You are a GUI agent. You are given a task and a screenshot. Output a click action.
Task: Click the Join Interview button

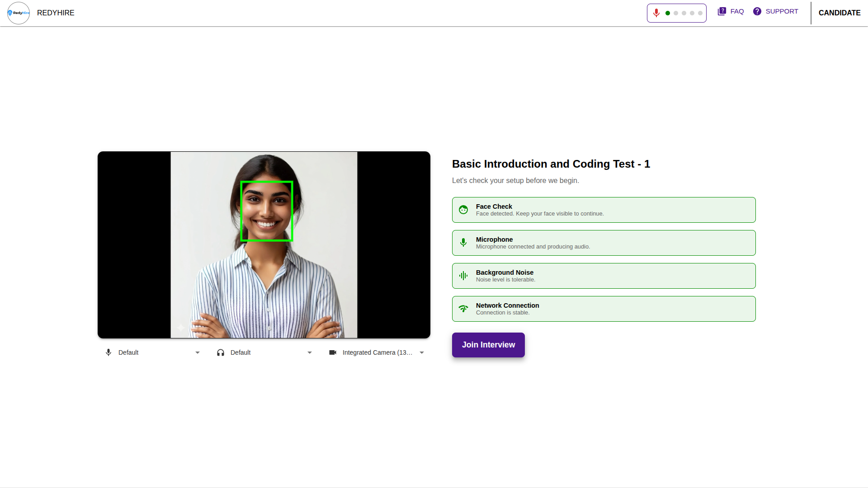(x=488, y=345)
